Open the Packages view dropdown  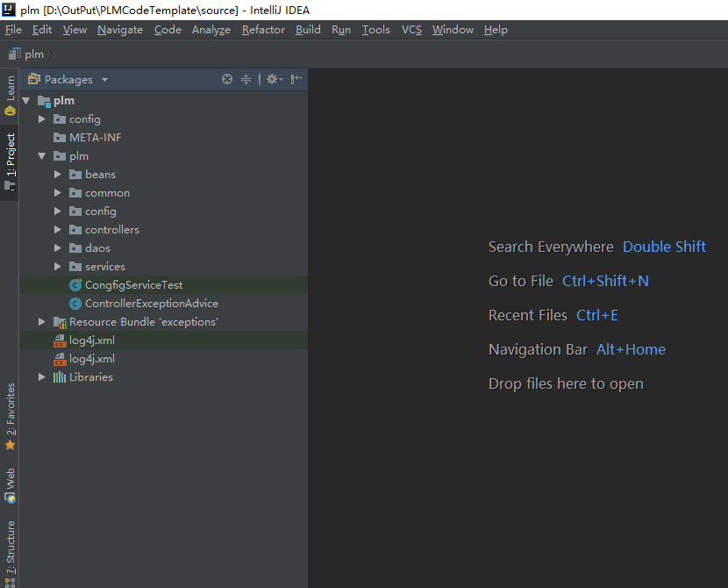coord(104,80)
